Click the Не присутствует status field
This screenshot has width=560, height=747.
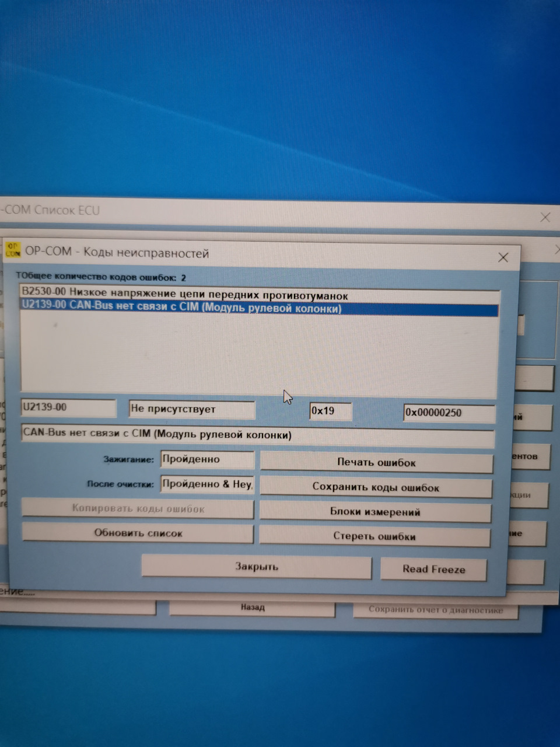point(192,409)
